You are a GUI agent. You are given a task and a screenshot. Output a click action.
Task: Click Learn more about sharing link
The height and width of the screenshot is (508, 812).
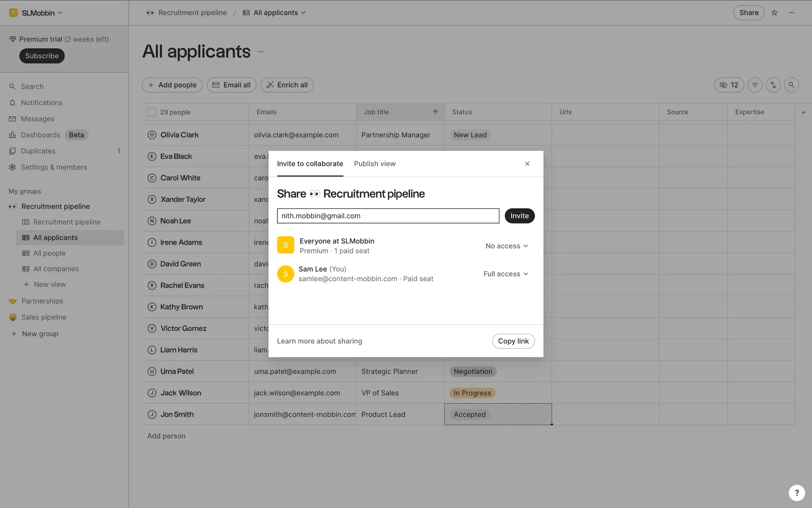319,341
